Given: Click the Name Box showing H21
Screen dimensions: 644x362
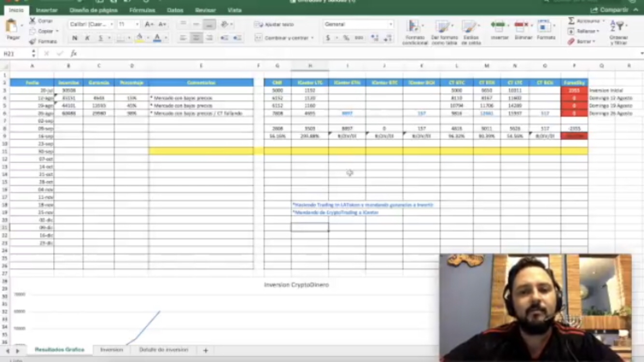Looking at the screenshot, I should click(x=15, y=54).
